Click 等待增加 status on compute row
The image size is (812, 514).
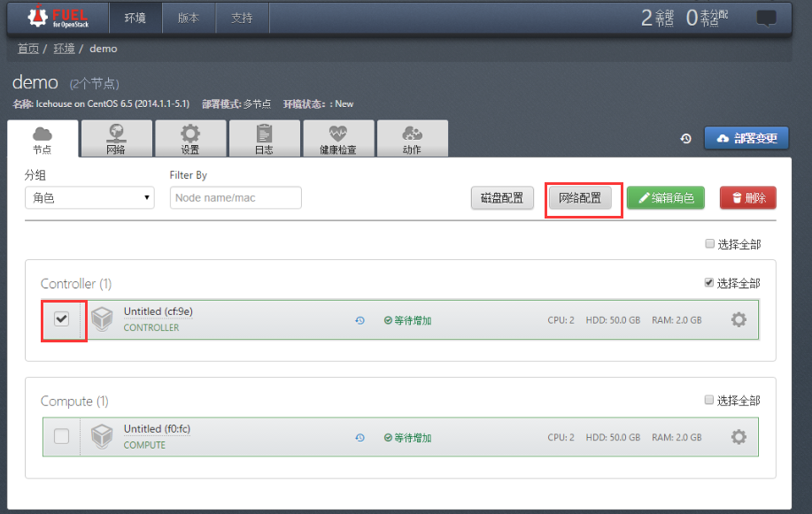tap(407, 438)
